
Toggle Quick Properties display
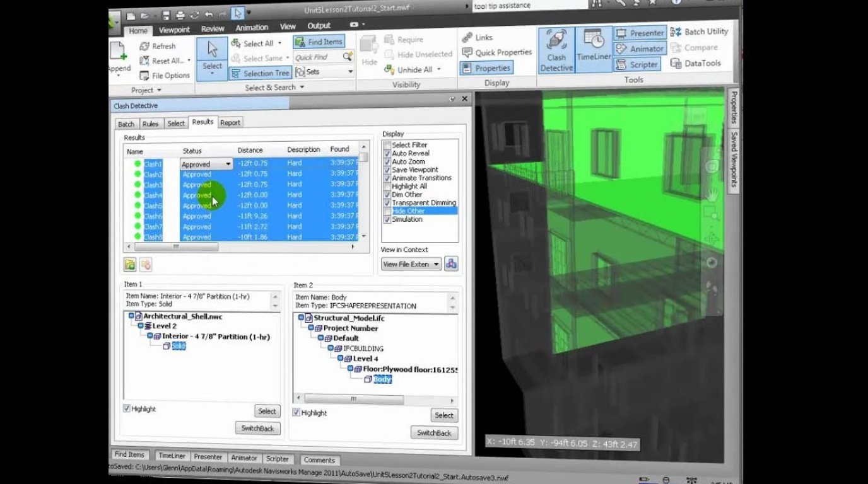tap(496, 52)
